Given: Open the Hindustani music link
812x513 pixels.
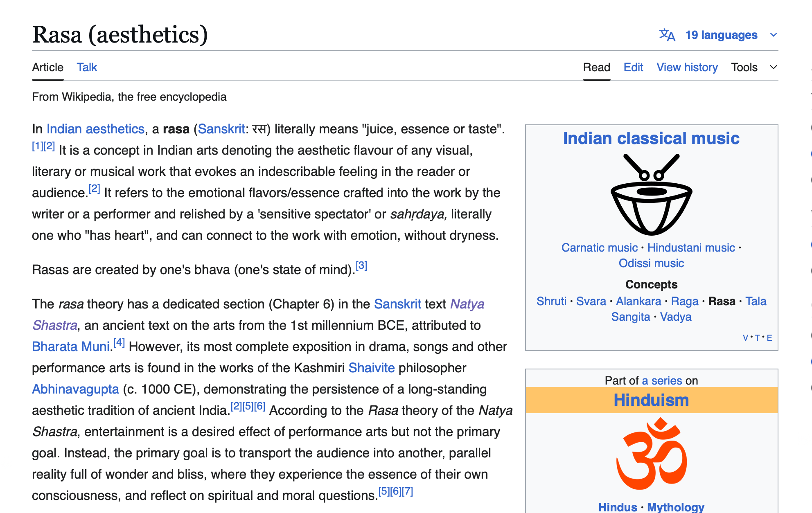Looking at the screenshot, I should click(691, 248).
